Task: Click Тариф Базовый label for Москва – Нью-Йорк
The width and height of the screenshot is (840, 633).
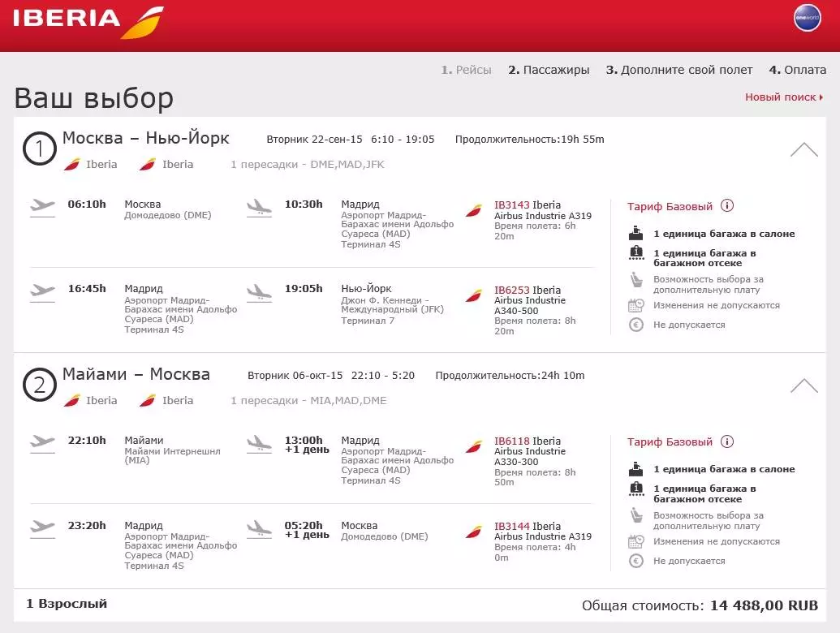Action: [670, 206]
